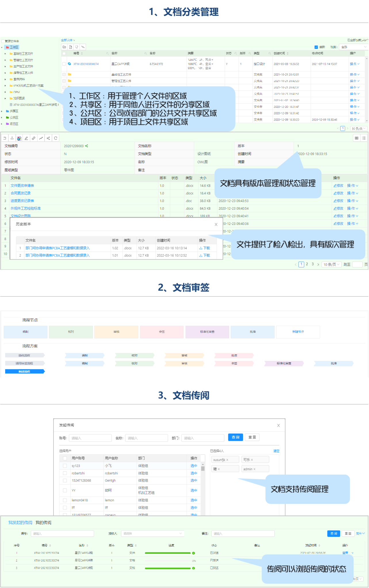The width and height of the screenshot is (369, 588).
Task: Open the 我发起的传阅 tab
Action: [20, 522]
